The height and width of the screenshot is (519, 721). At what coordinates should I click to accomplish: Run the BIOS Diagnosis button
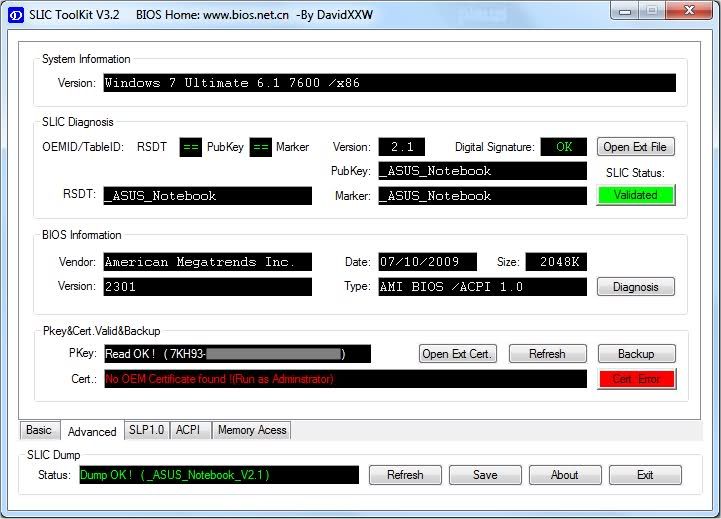click(635, 287)
